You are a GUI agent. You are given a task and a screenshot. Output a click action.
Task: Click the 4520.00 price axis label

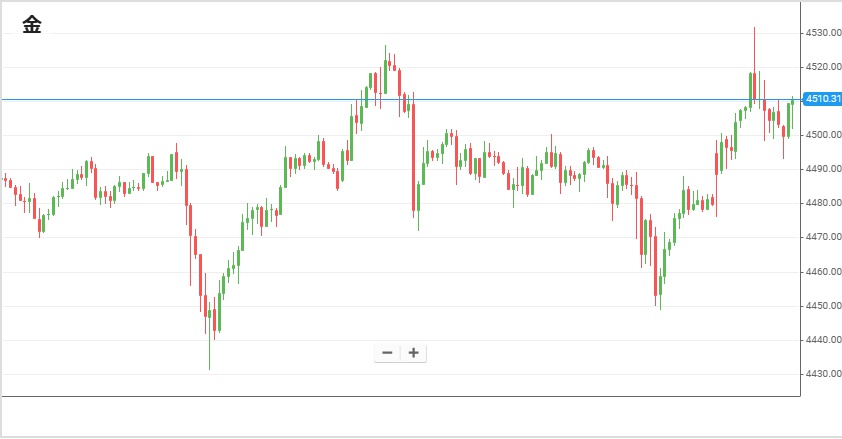coord(820,67)
